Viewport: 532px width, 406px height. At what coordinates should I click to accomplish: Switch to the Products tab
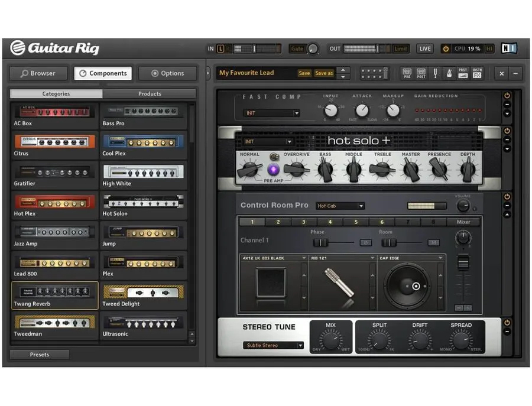pos(149,93)
